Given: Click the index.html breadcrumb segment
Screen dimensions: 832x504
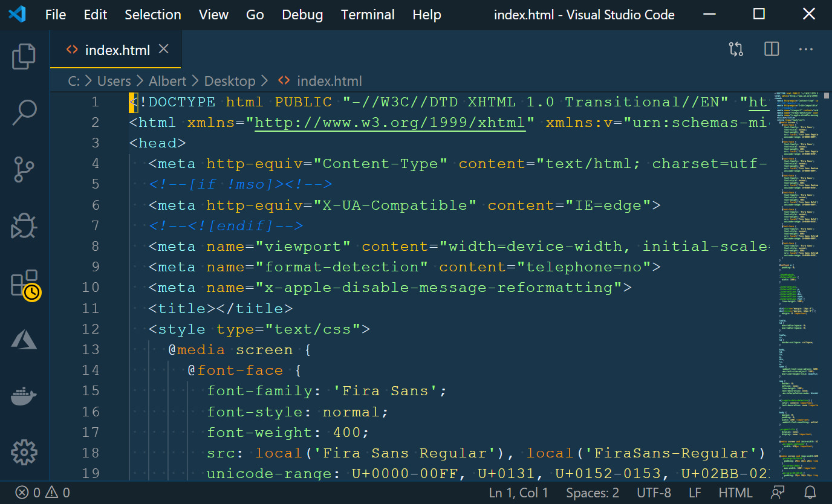Looking at the screenshot, I should 330,80.
